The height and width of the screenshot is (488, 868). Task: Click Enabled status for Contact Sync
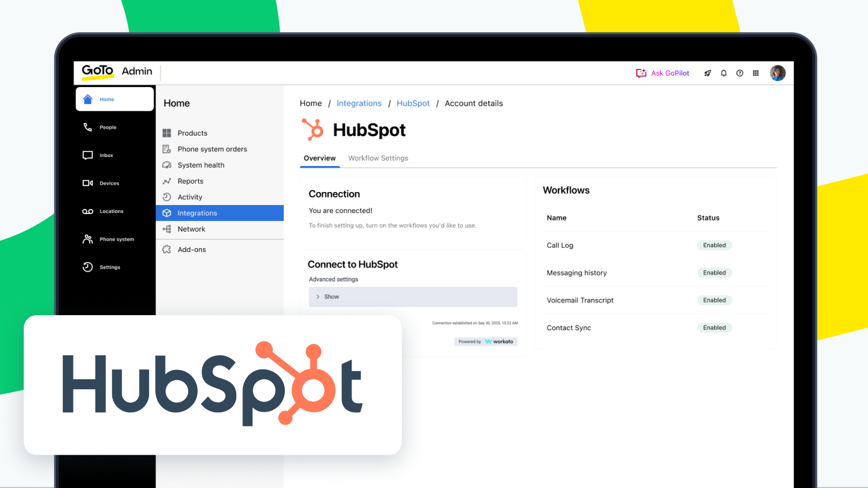714,328
